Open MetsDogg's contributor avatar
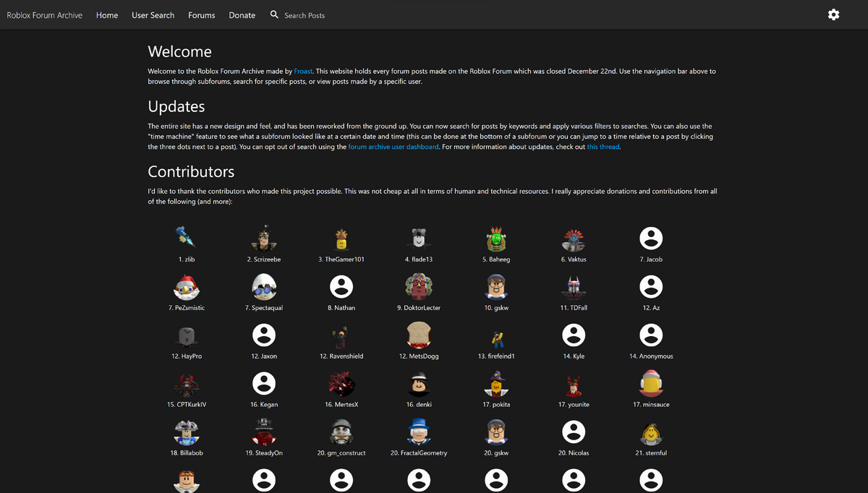868x493 pixels. click(418, 334)
